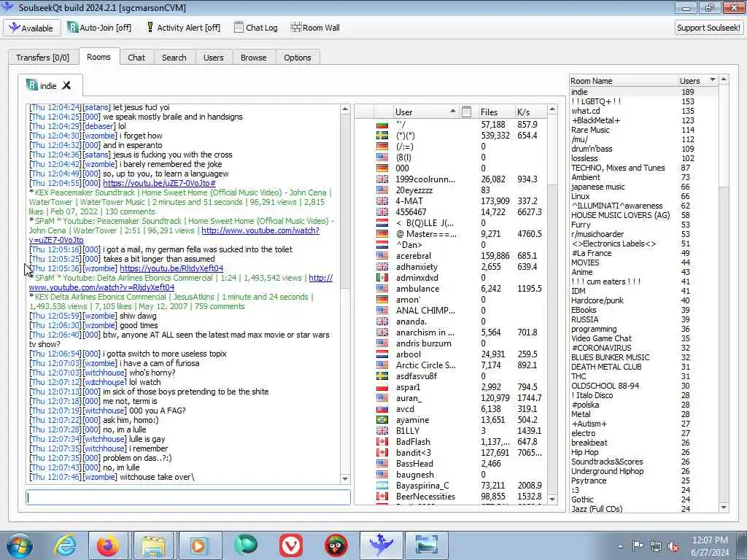Click the notes column icon in user list
747x560 pixels.
click(466, 112)
